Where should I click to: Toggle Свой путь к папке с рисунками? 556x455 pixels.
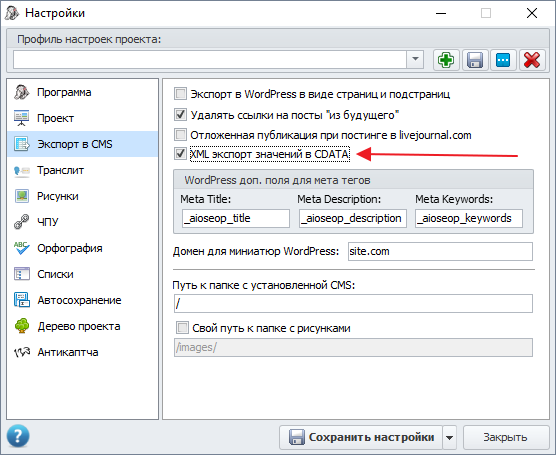pos(182,327)
